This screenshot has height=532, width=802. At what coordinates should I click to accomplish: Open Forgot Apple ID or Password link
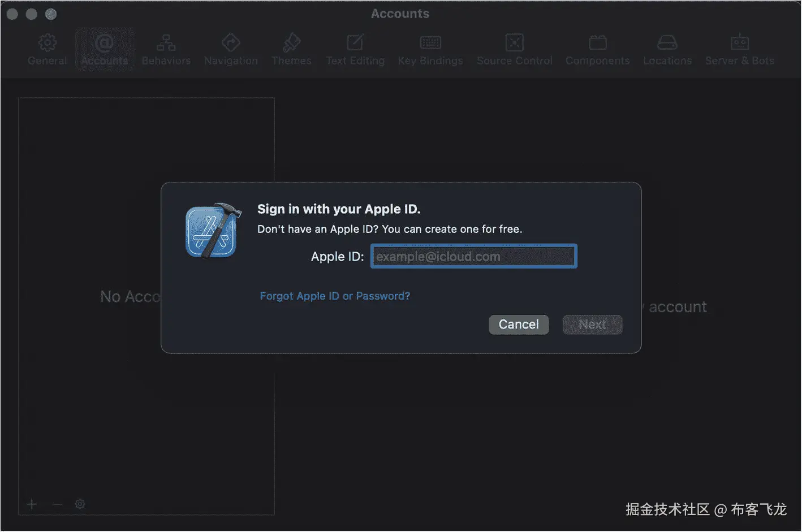335,296
